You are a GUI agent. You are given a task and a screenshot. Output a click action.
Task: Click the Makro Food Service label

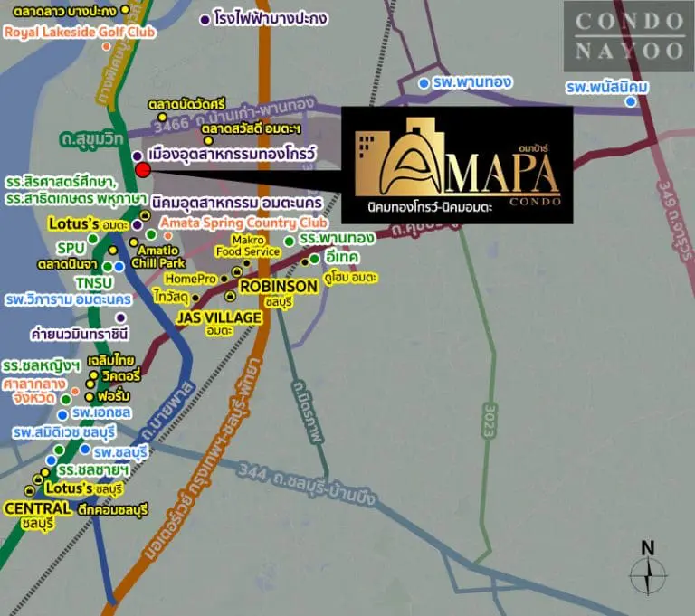tap(248, 246)
